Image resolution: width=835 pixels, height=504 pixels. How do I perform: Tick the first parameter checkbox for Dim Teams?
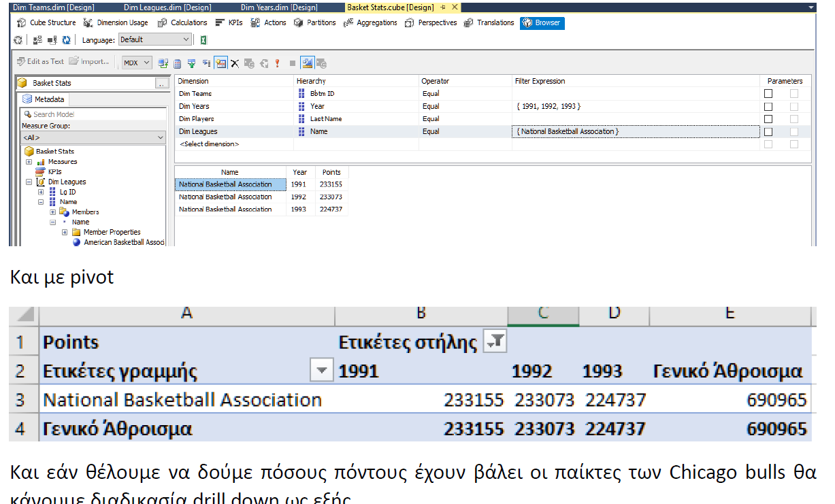pyautogui.click(x=768, y=94)
